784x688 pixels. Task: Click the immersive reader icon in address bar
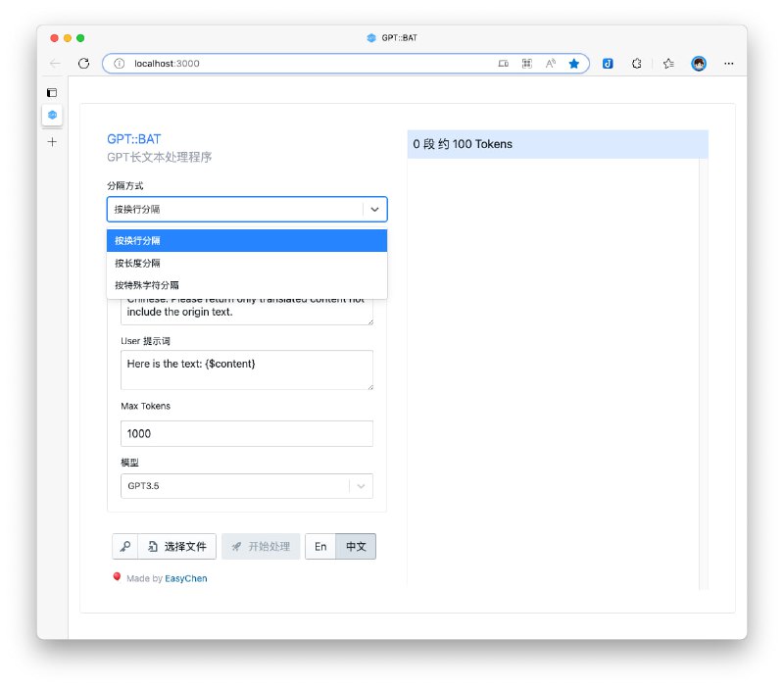pos(551,63)
